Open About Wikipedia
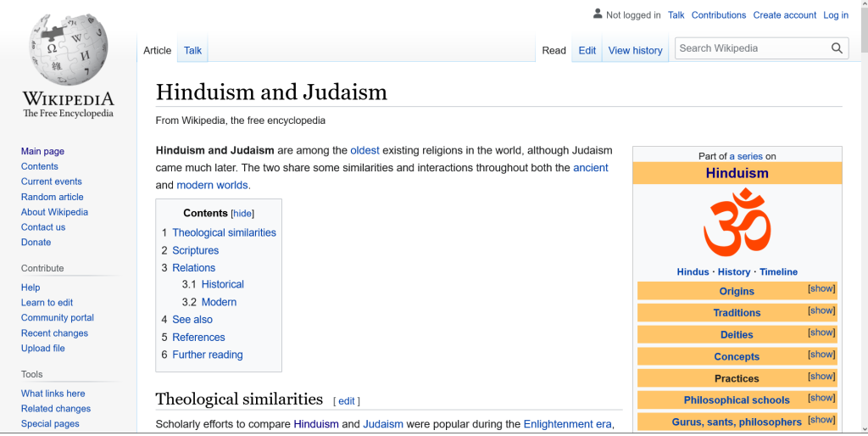 click(54, 211)
